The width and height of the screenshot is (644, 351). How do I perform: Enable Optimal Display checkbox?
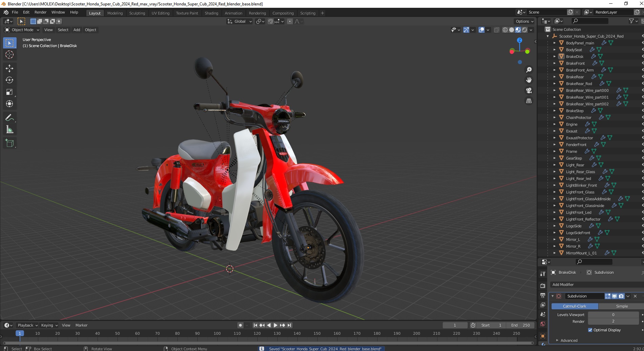pos(590,330)
